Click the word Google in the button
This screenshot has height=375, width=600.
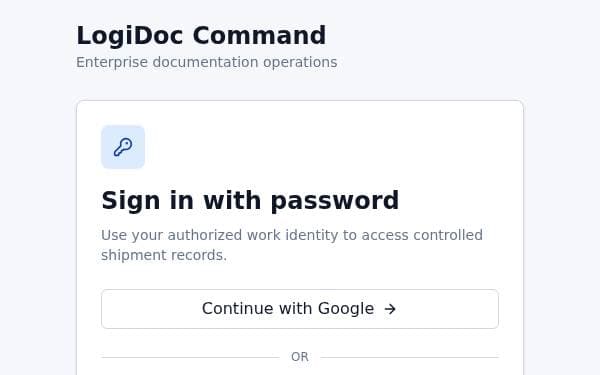click(x=346, y=308)
